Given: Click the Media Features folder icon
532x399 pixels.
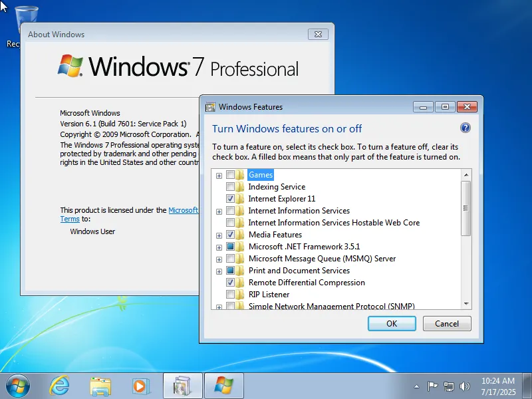Looking at the screenshot, I should (x=240, y=235).
